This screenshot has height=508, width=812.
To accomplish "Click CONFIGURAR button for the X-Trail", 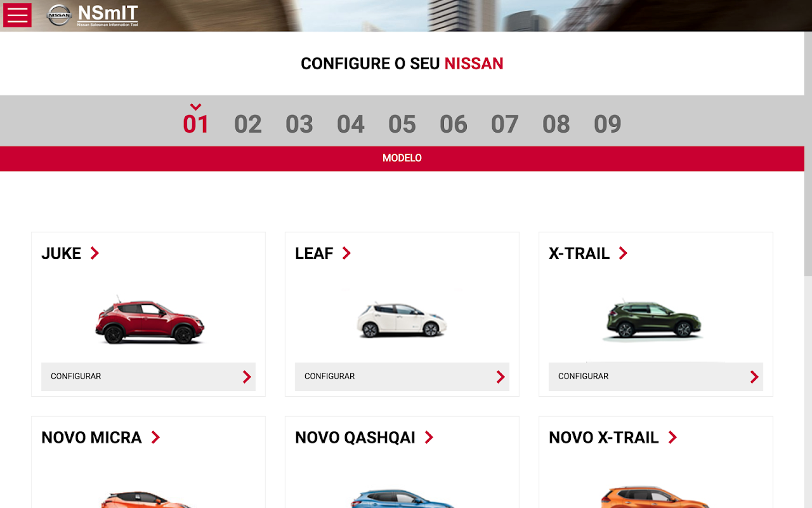I will [656, 377].
